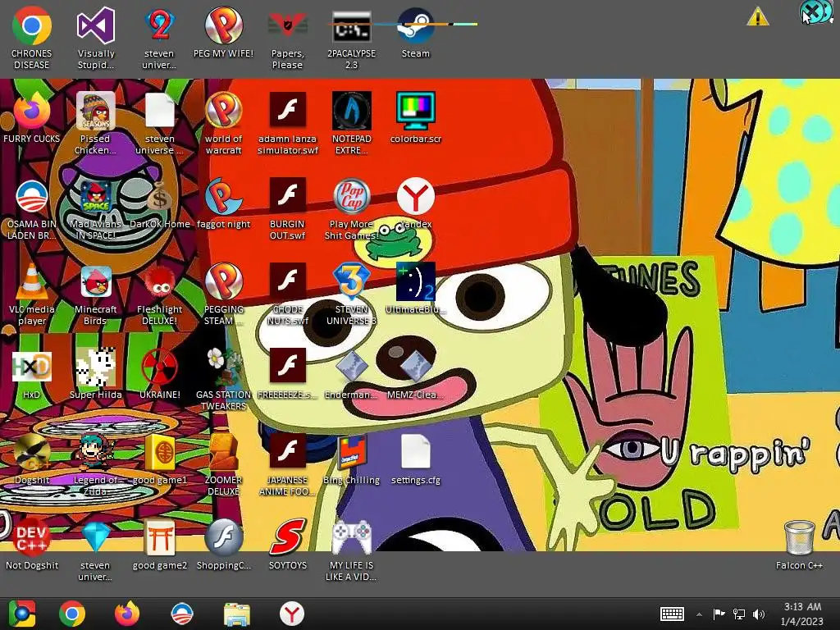Open File Explorer from the taskbar
Image resolution: width=840 pixels, height=630 pixels.
236,614
